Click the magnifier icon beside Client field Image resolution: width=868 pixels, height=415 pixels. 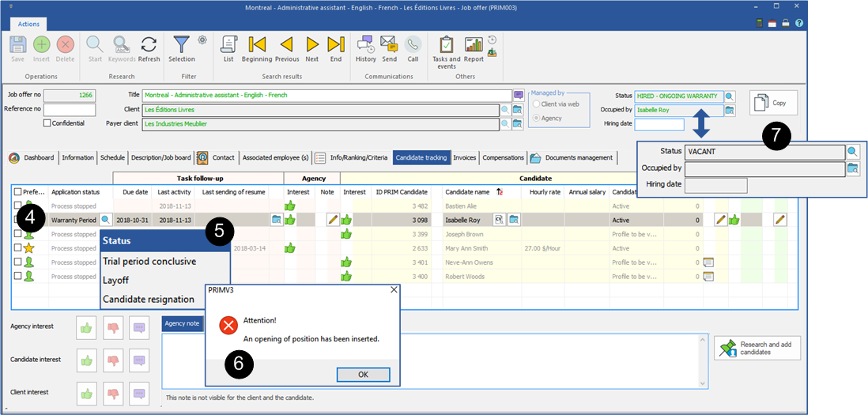pos(505,110)
